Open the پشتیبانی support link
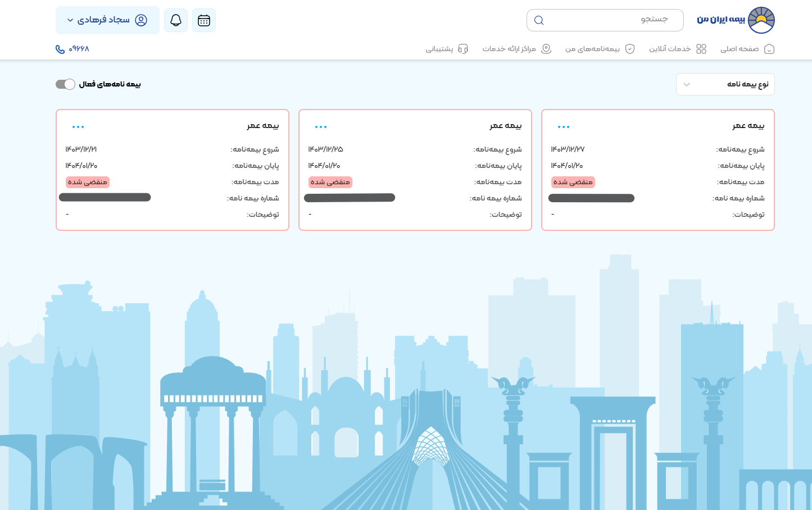Screen dimensions: 812x510 click(x=439, y=49)
